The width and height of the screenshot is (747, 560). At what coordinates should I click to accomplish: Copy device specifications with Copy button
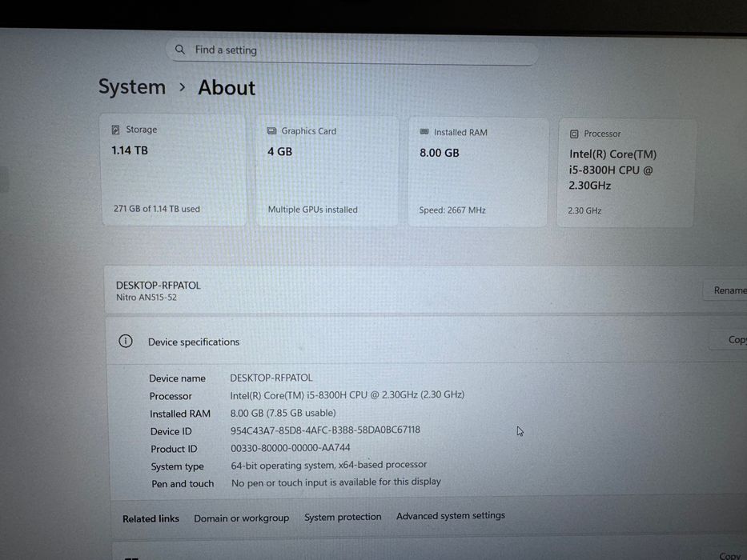(729, 339)
